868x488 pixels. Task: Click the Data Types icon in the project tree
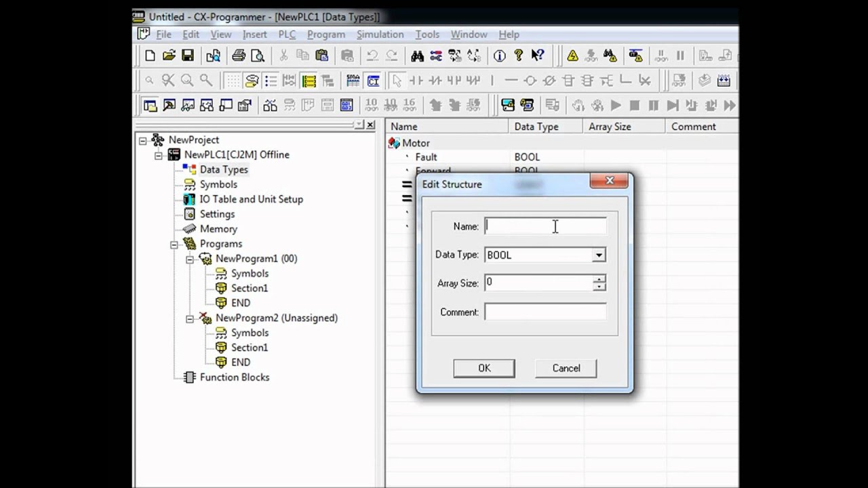[x=190, y=169]
